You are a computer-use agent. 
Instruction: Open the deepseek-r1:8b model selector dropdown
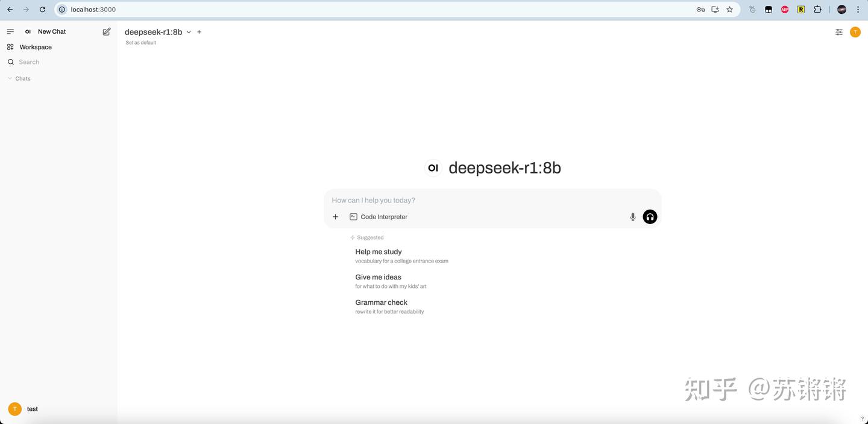click(x=157, y=32)
